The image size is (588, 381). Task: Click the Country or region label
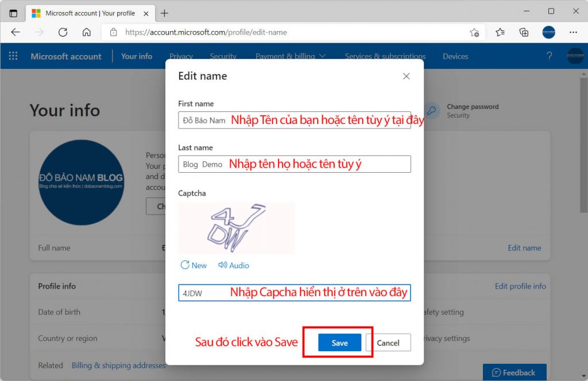point(68,338)
